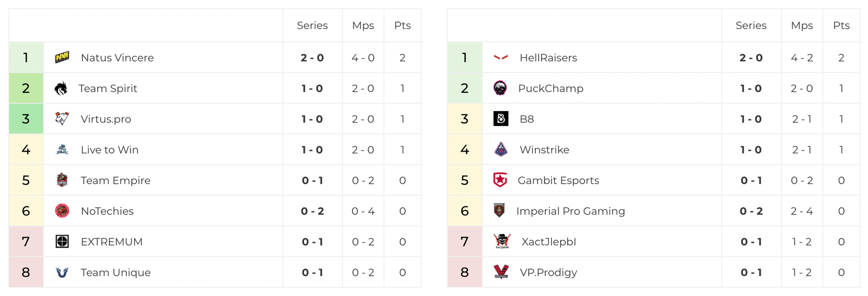The image size is (868, 296).
Task: Open the Winstrike team link
Action: coord(544,150)
